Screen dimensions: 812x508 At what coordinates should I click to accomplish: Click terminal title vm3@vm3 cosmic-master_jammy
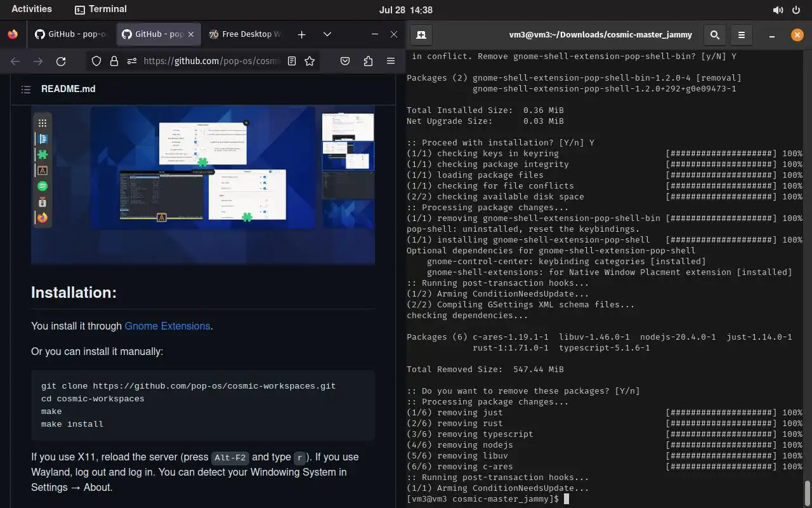601,35
